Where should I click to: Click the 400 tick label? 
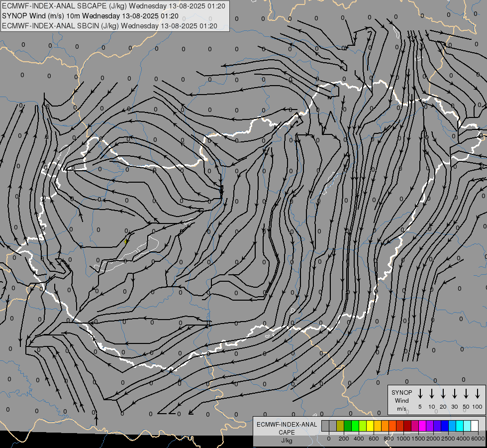359,439
